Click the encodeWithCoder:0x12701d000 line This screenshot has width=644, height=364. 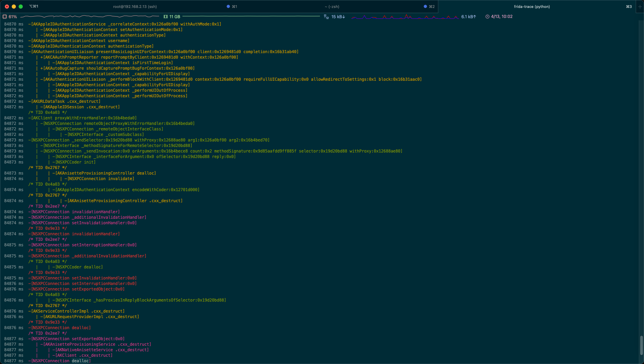click(126, 190)
